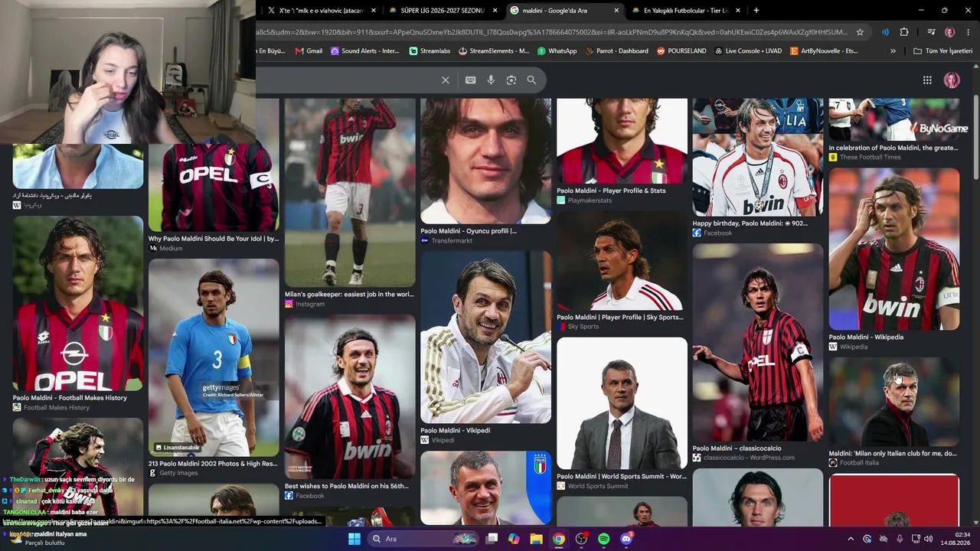Switch to the X'te 'mlk e o vlahovic' tab
The width and height of the screenshot is (980, 551).
[x=322, y=11]
